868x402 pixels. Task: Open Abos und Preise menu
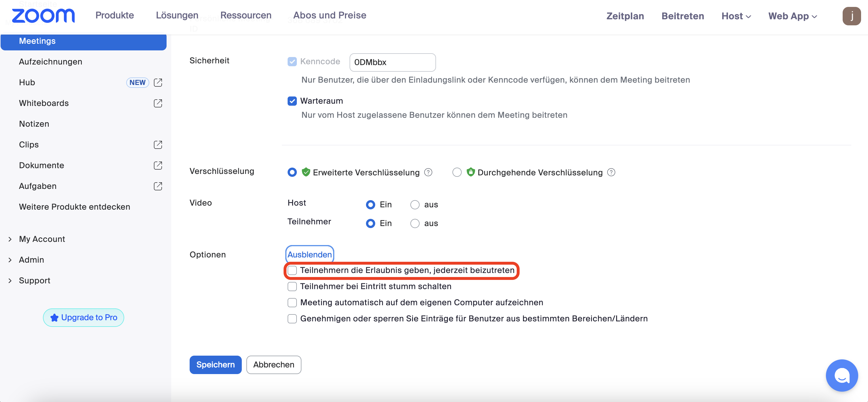(x=329, y=15)
